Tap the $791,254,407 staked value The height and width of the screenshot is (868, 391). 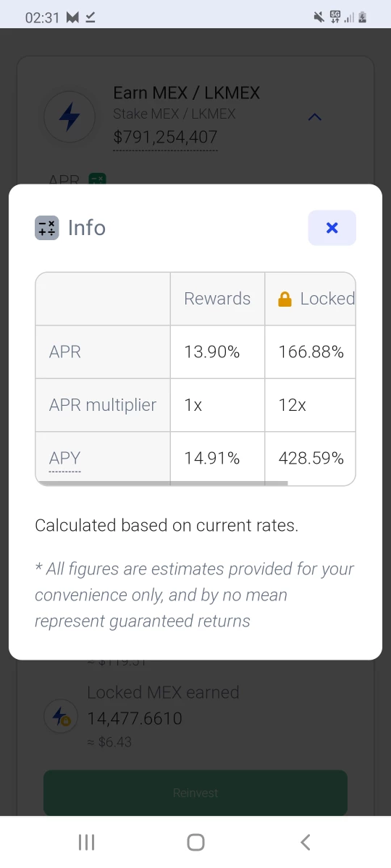165,137
